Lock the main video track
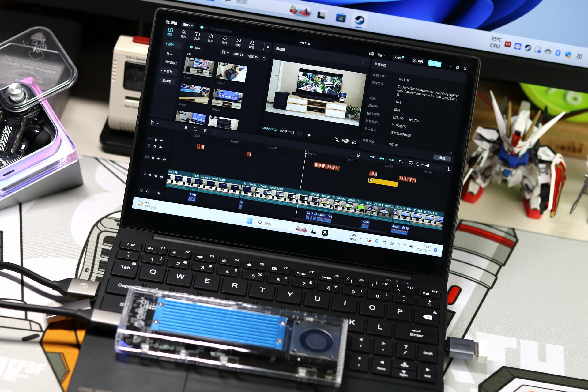The height and width of the screenshot is (392, 588). point(150,175)
